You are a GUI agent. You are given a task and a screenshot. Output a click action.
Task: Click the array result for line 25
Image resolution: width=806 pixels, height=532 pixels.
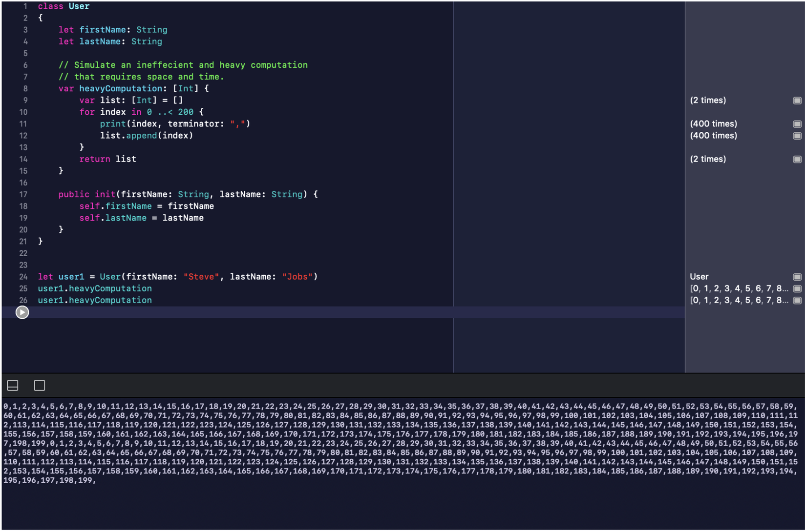[x=739, y=288]
